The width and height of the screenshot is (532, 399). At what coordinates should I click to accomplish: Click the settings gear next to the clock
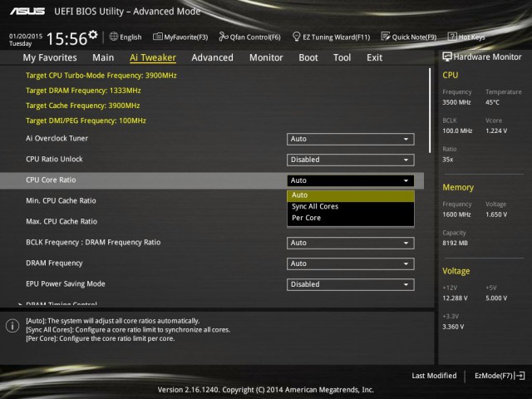click(x=93, y=35)
